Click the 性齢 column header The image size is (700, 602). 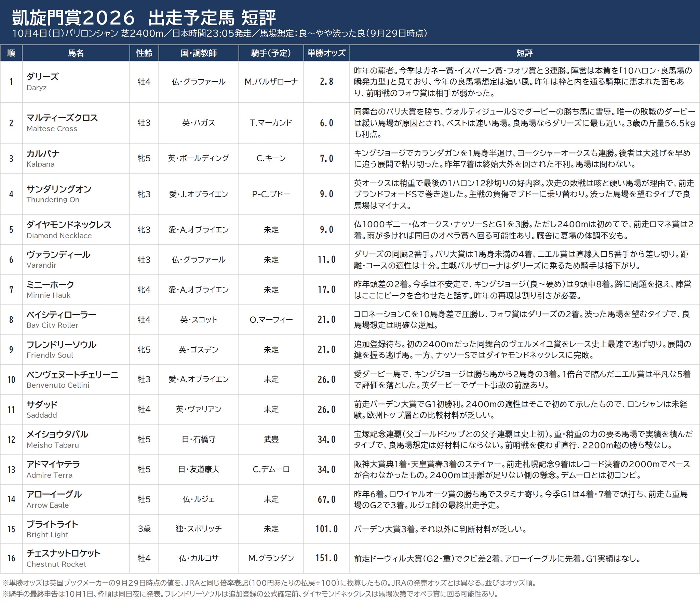point(144,53)
